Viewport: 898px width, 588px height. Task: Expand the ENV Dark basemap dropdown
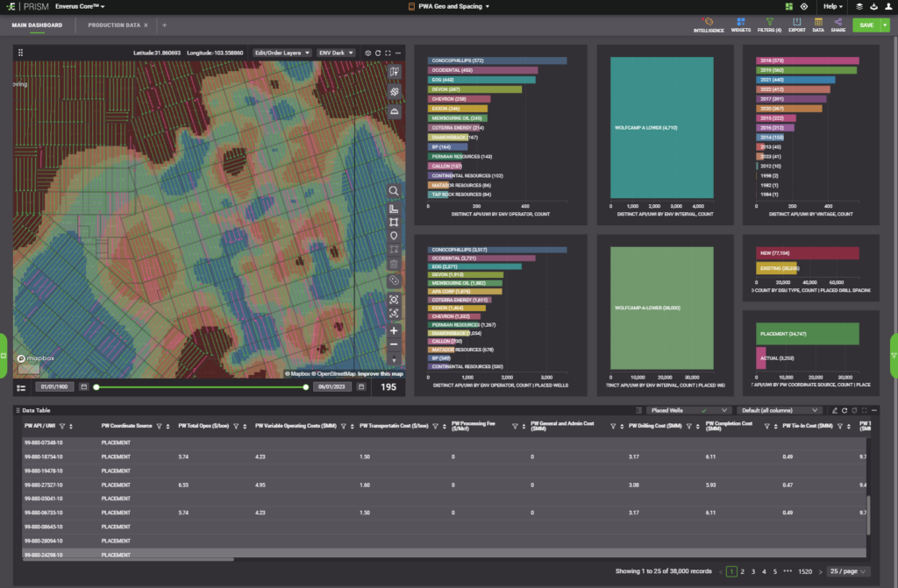click(x=336, y=53)
